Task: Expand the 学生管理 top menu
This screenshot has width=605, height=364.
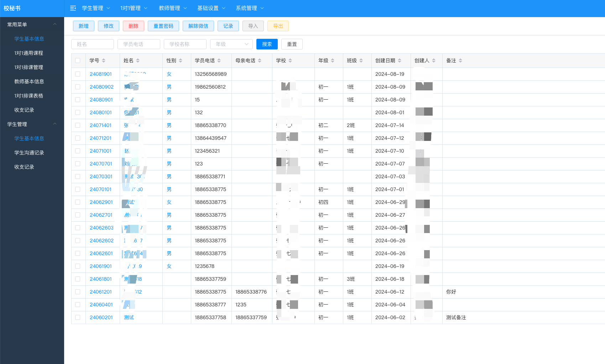Action: 96,8
